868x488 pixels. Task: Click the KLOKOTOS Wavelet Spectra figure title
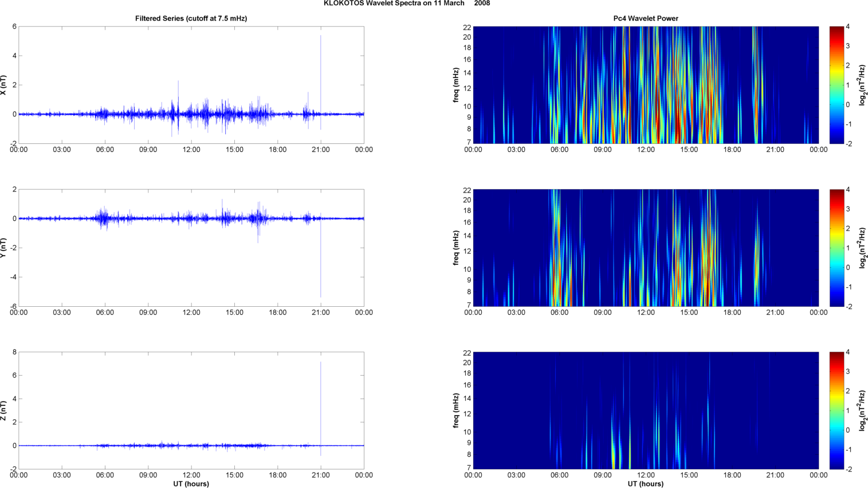click(x=406, y=3)
